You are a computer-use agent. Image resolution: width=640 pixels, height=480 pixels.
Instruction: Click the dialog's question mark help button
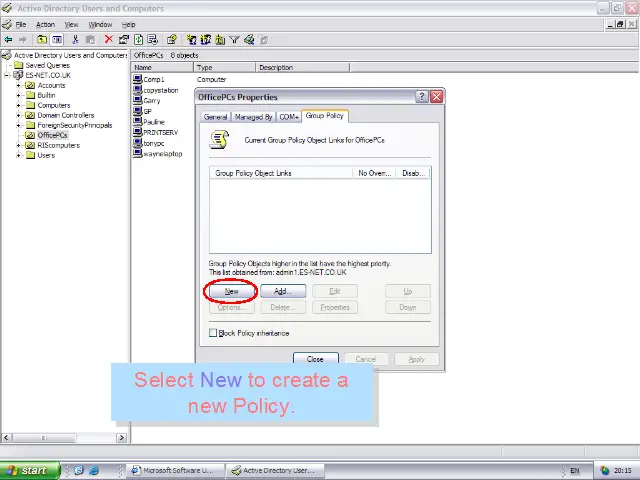(x=422, y=97)
